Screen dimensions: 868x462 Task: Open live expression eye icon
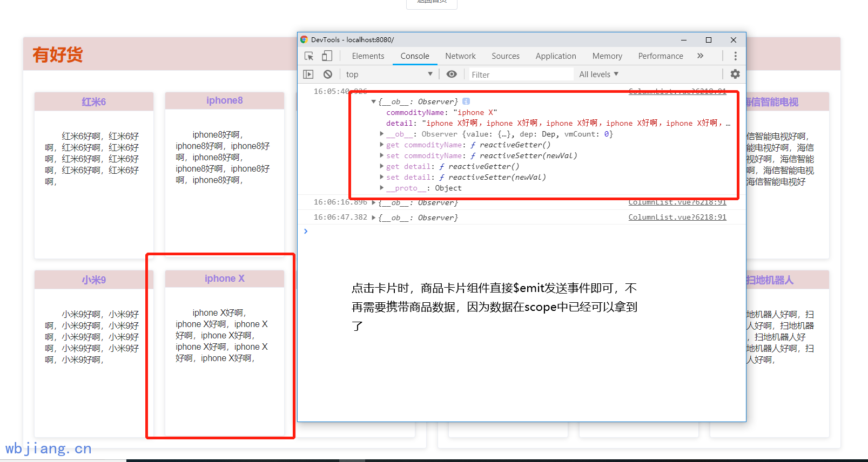452,74
